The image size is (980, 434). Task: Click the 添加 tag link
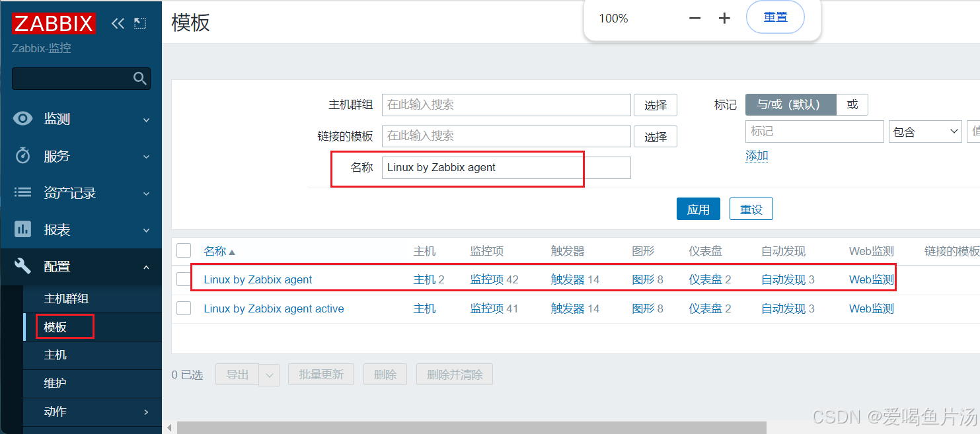[x=757, y=156]
